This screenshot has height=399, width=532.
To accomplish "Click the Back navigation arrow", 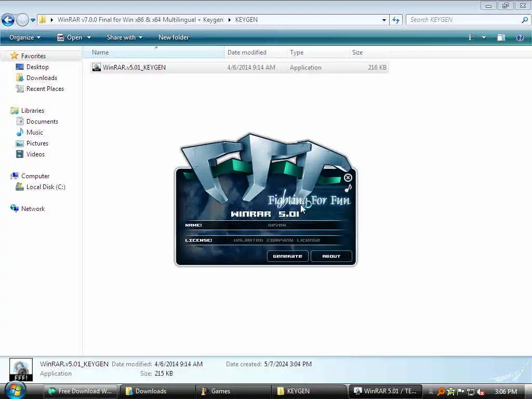I will [x=8, y=20].
